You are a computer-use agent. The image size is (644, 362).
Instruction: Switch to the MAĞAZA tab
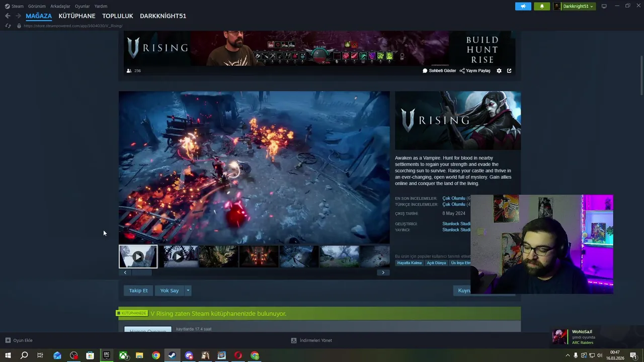tap(39, 16)
